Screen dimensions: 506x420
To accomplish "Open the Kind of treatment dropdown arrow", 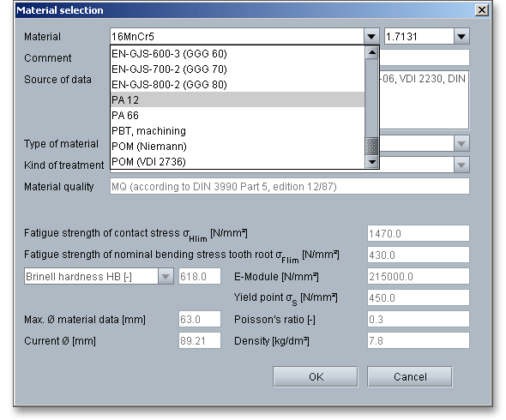I will pyautogui.click(x=461, y=165).
